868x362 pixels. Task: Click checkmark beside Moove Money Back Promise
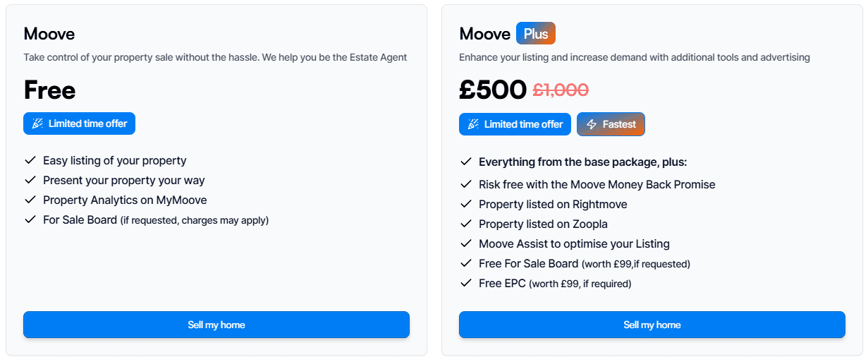pos(465,185)
